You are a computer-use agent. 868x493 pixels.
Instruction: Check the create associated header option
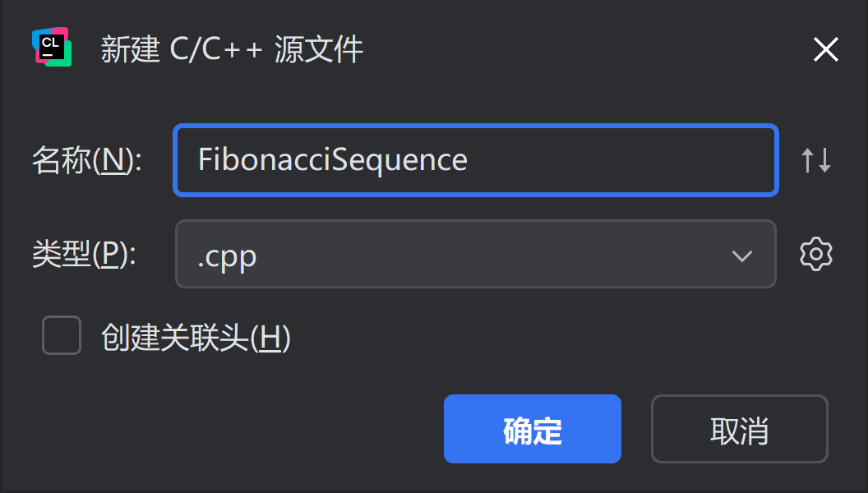click(61, 335)
